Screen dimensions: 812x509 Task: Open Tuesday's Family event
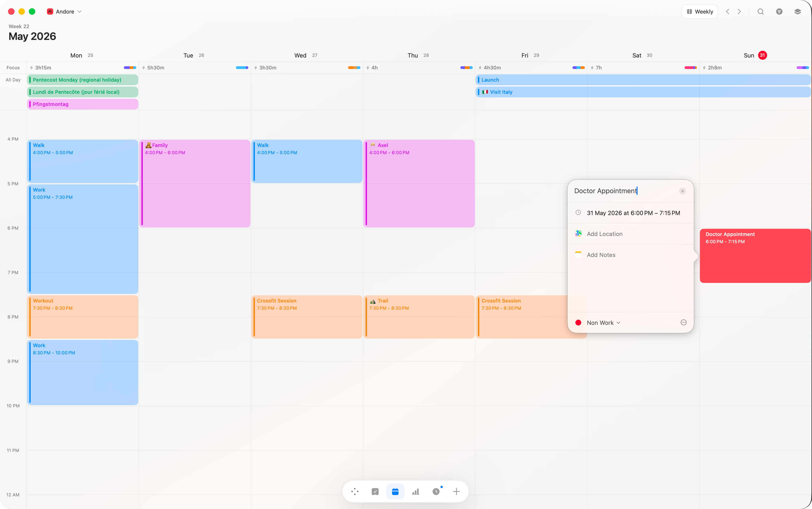pyautogui.click(x=195, y=183)
